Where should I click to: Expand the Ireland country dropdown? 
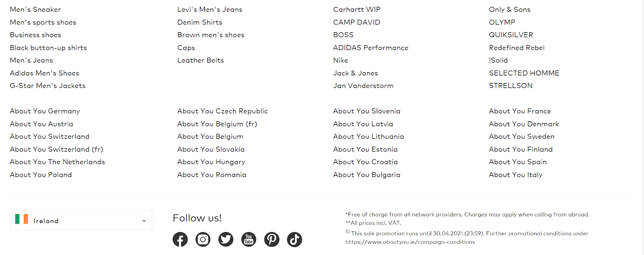coord(81,220)
